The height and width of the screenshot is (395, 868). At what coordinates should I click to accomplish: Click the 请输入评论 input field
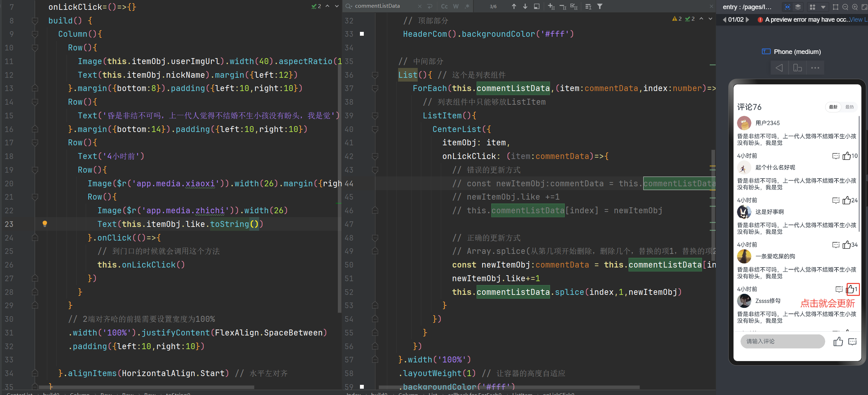782,341
